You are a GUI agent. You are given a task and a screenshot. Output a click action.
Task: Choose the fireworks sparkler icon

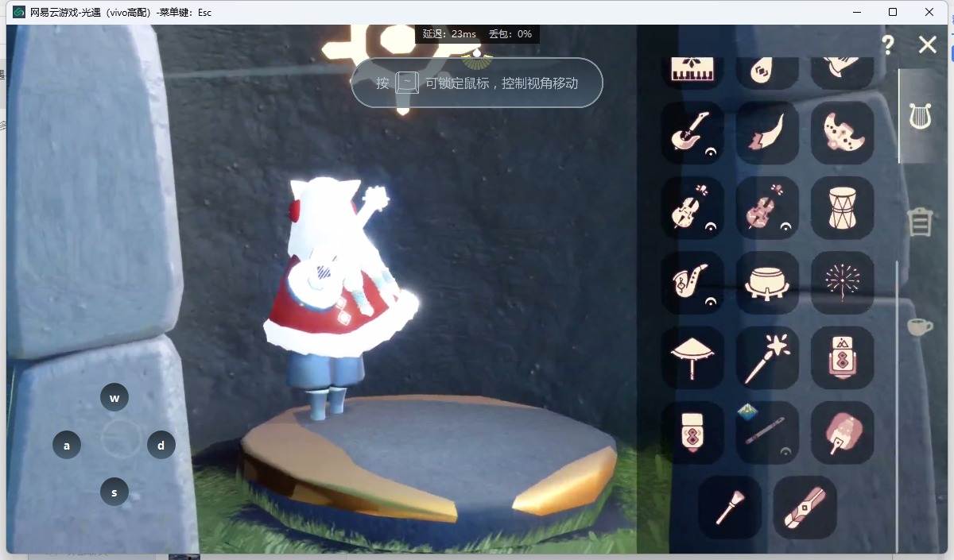click(843, 282)
